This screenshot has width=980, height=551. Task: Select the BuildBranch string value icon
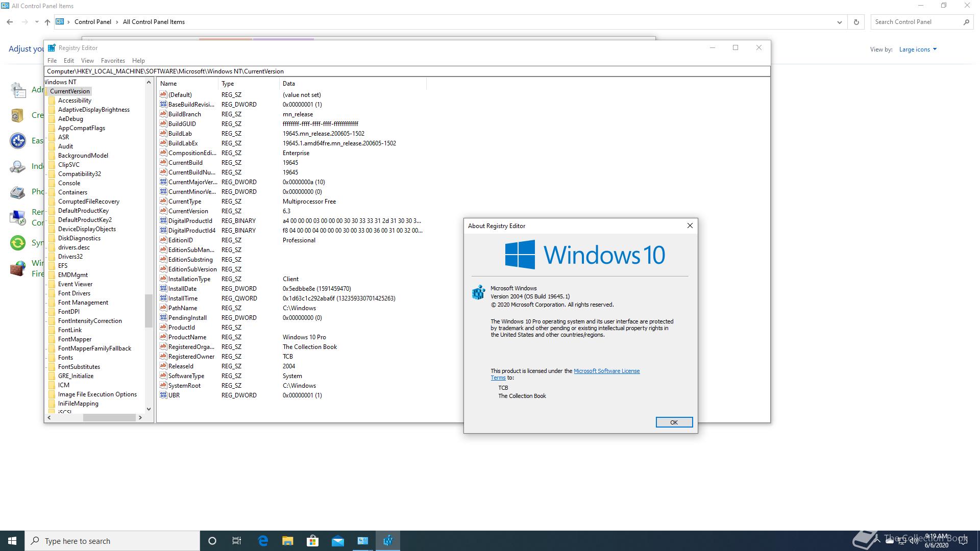pyautogui.click(x=163, y=114)
